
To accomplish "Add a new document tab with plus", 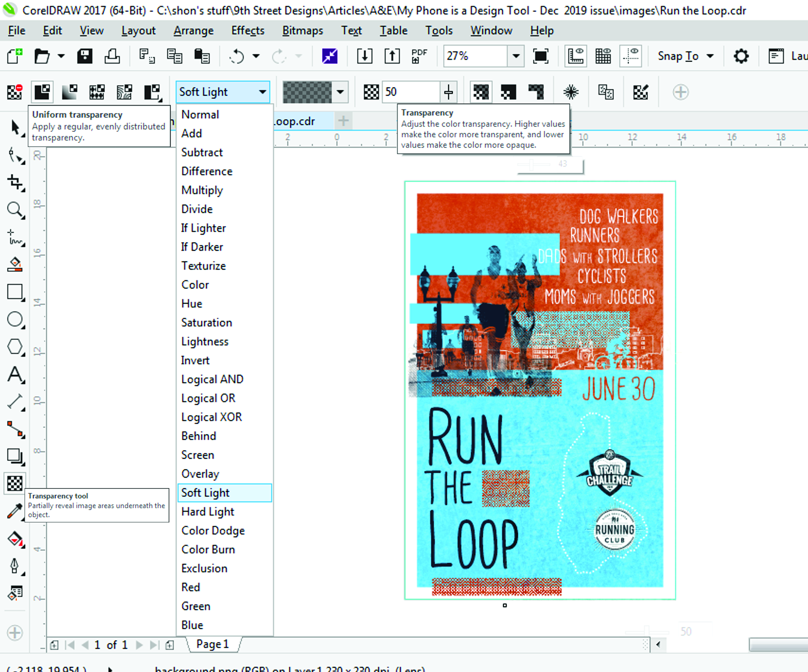I will coord(343,121).
